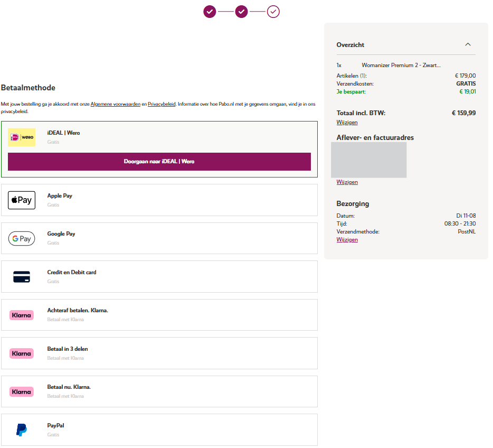Open the Privacybeleid link
The width and height of the screenshot is (493, 448).
pyautogui.click(x=162, y=104)
